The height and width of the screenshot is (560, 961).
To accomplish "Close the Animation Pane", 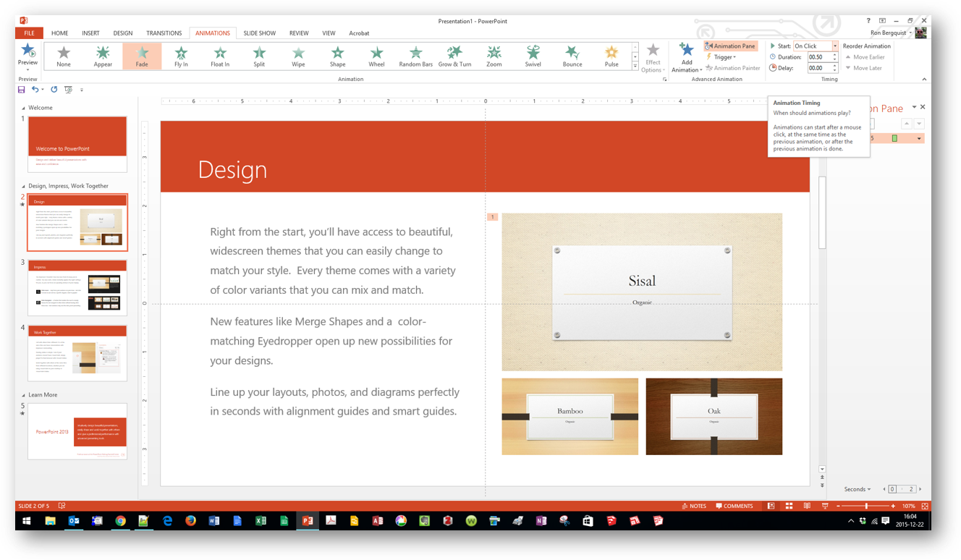I will pos(923,107).
